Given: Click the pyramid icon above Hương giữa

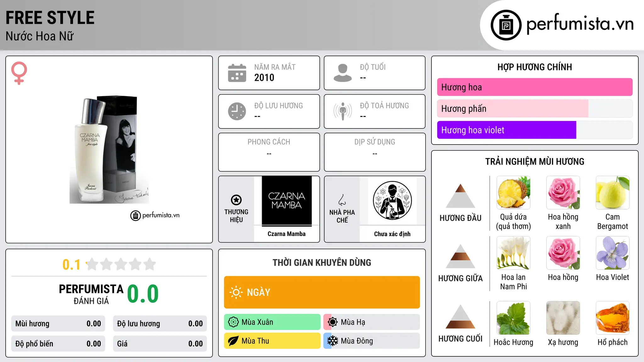Looking at the screenshot, I should point(460,256).
